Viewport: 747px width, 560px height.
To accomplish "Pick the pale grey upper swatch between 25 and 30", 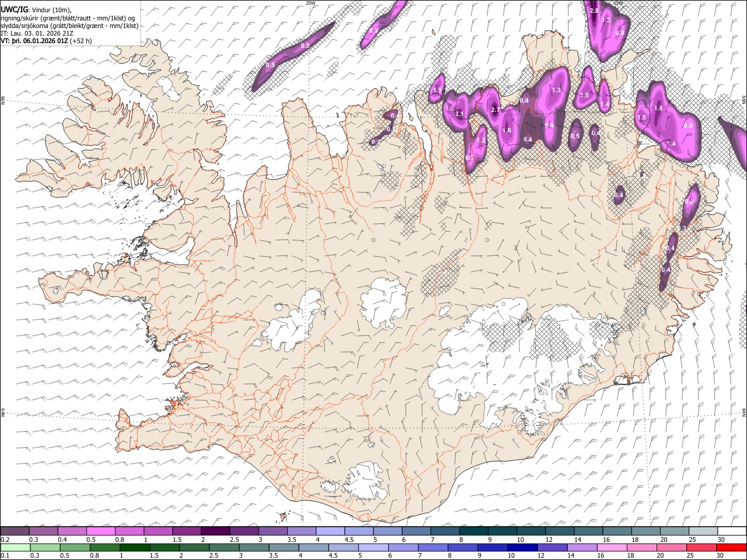I will 703,531.
